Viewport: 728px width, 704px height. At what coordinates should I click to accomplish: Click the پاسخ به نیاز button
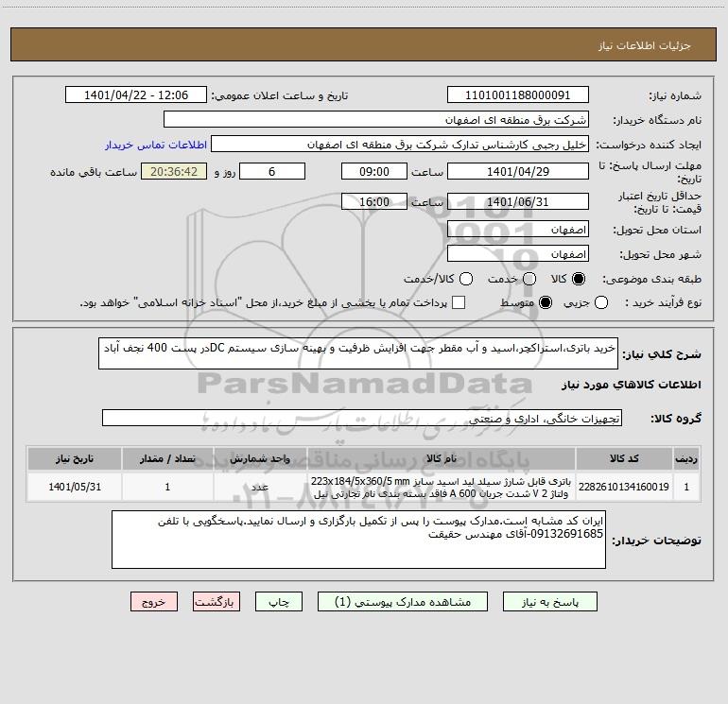pos(549,602)
